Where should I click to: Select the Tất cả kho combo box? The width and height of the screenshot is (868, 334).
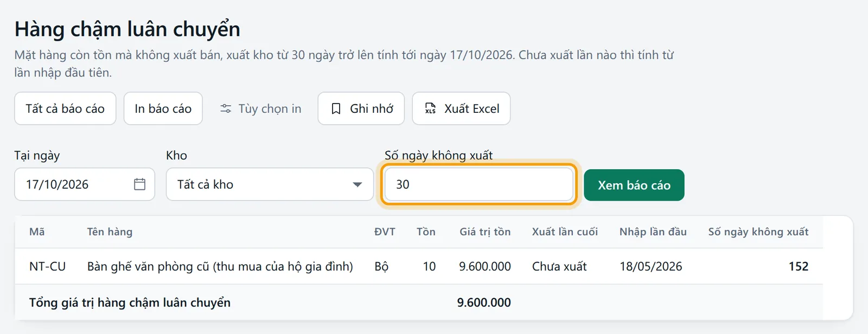click(x=270, y=184)
